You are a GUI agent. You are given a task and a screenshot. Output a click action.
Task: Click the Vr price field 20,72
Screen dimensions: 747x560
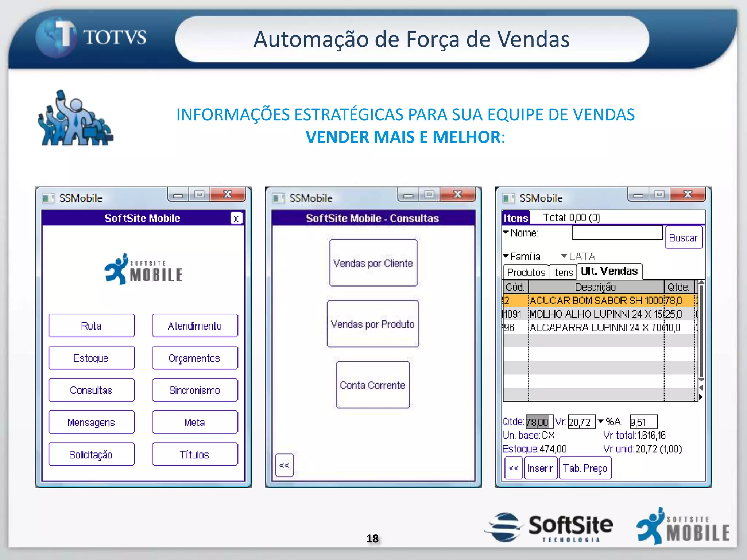pyautogui.click(x=581, y=422)
